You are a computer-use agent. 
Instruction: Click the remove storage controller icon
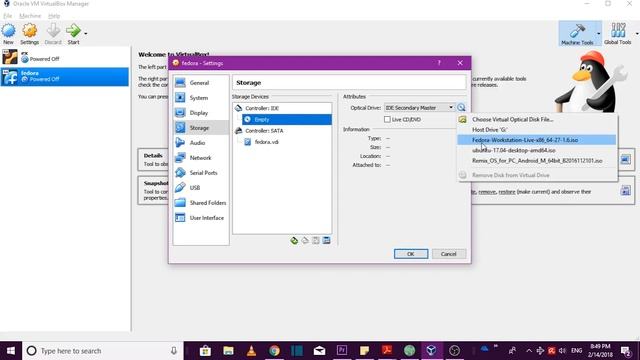(305, 240)
